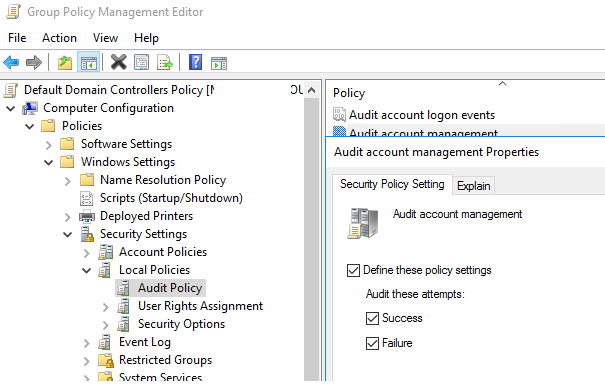The image size is (605, 385).
Task: Go back with the blue arrow
Action: pos(11,62)
